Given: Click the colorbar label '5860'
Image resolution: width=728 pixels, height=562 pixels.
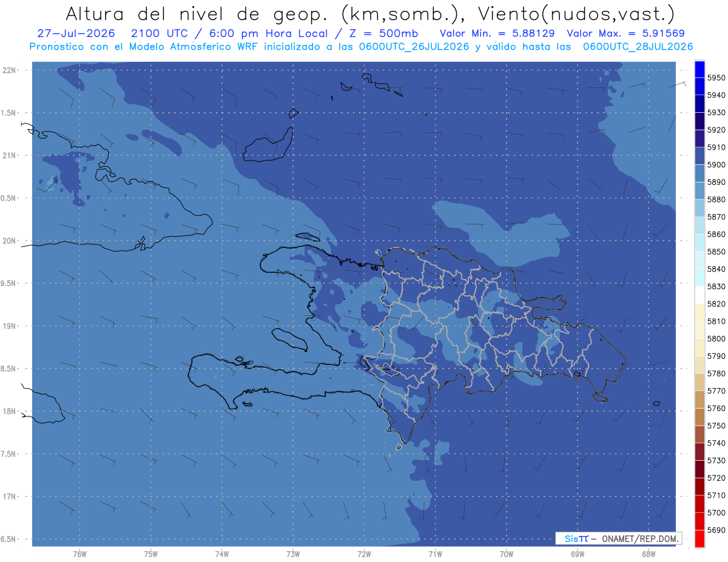Looking at the screenshot, I should [716, 234].
